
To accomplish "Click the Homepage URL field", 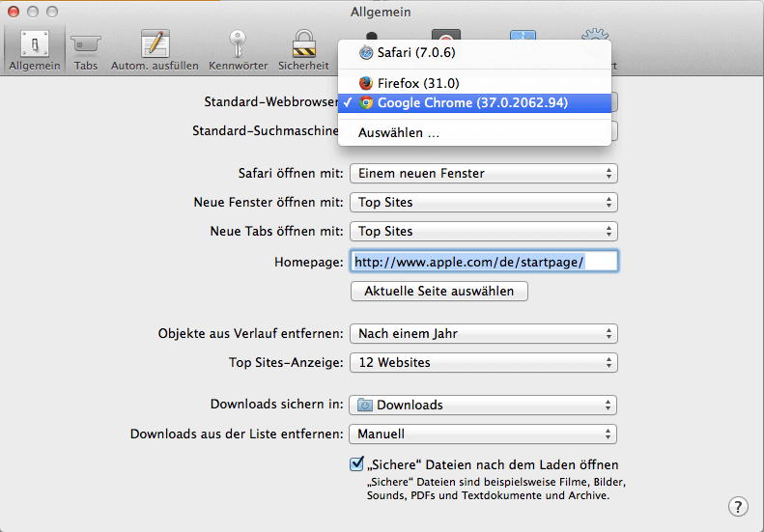I will [x=484, y=262].
